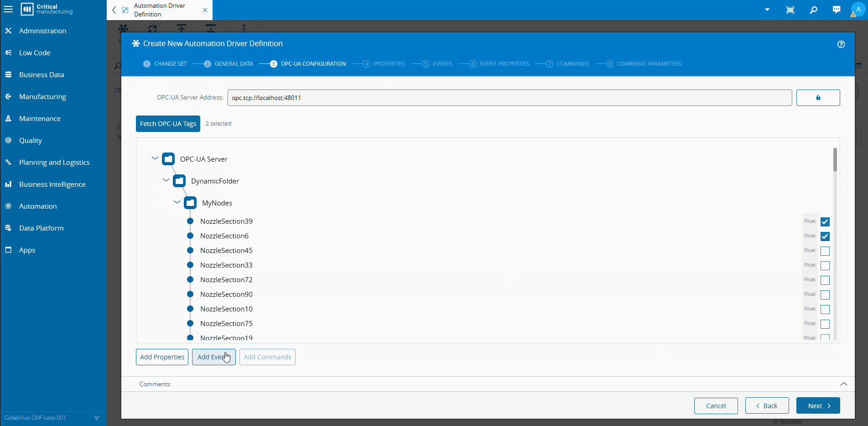
Task: Click the Business Intelligence chart icon
Action: (8, 184)
